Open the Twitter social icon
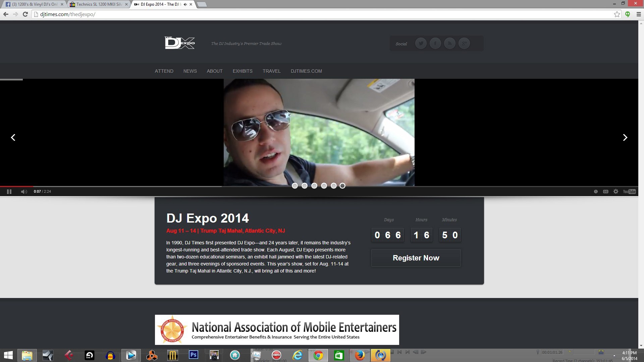644x362 pixels. 421,44
